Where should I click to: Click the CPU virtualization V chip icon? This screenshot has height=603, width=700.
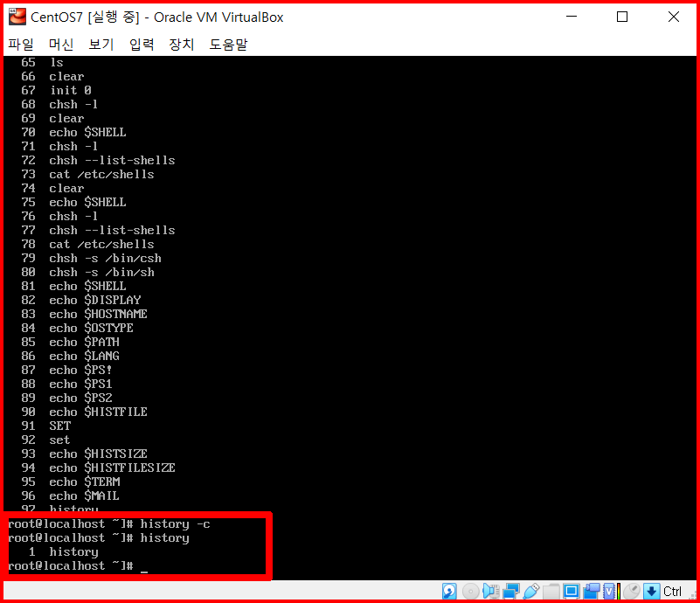pyautogui.click(x=609, y=592)
